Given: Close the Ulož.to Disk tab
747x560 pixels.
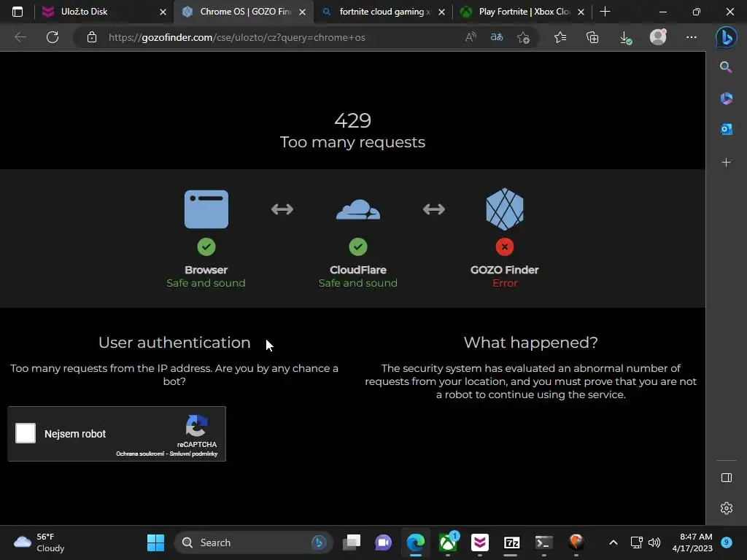Looking at the screenshot, I should pyautogui.click(x=163, y=12).
